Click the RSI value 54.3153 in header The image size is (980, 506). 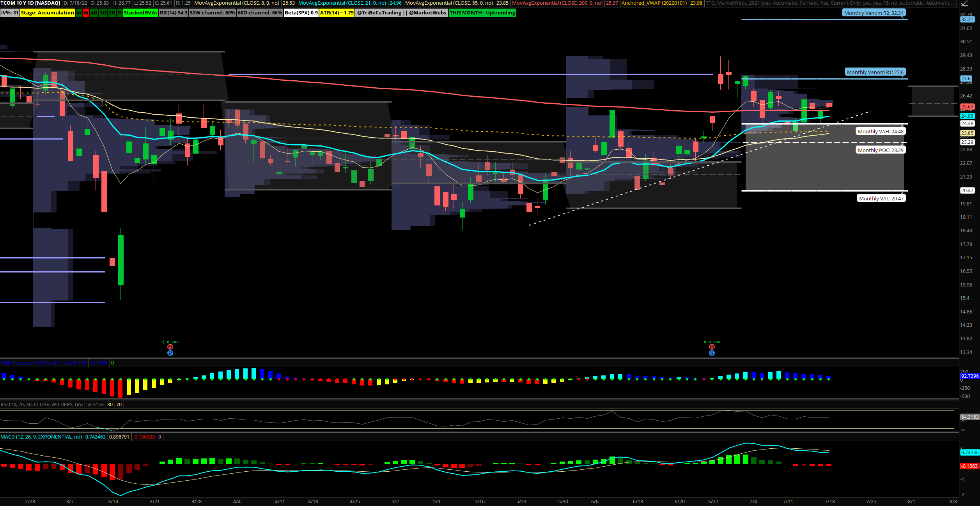(x=95, y=404)
